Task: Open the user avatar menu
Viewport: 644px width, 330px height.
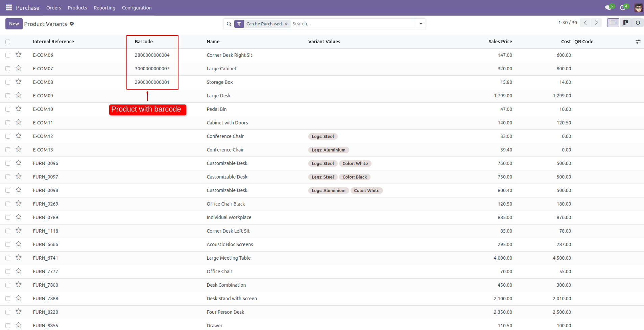Action: click(x=638, y=7)
